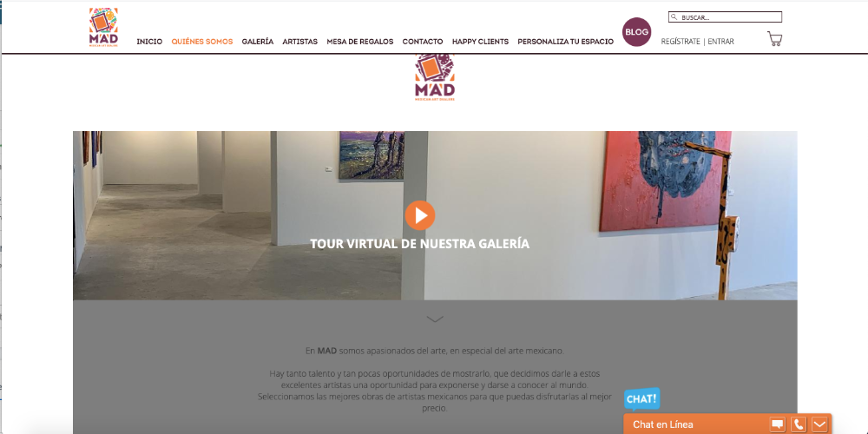Open the shopping cart icon
Image resolution: width=868 pixels, height=434 pixels.
pos(774,39)
